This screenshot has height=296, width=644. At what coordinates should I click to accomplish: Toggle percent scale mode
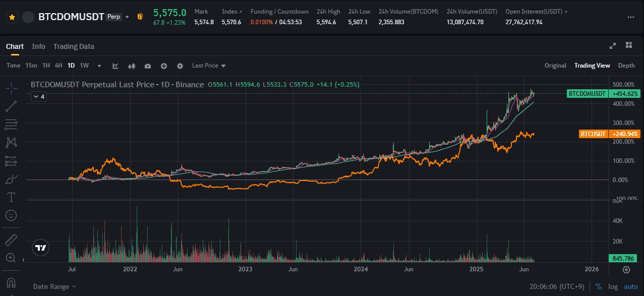(x=599, y=286)
